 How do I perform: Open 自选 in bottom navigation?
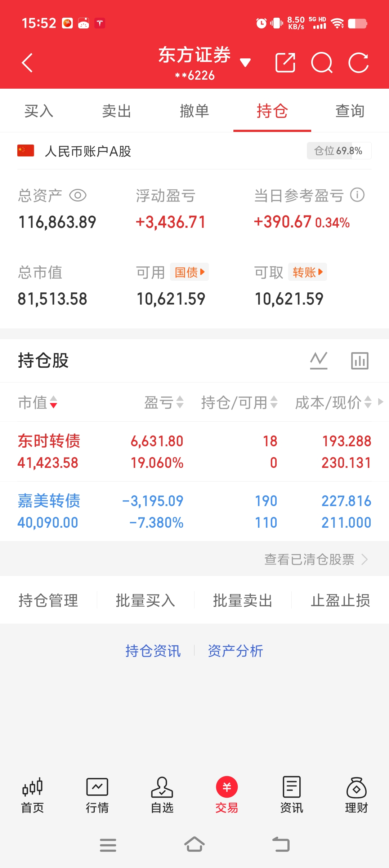[162, 796]
